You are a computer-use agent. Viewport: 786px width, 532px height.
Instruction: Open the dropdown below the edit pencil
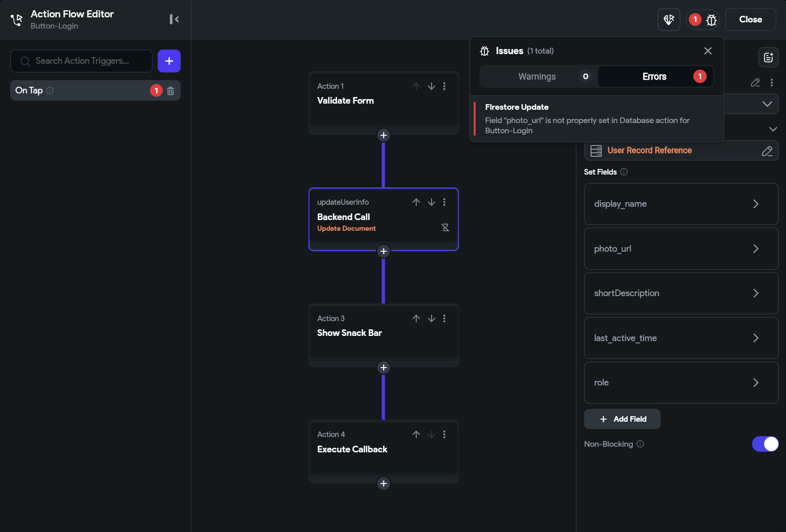pyautogui.click(x=767, y=104)
